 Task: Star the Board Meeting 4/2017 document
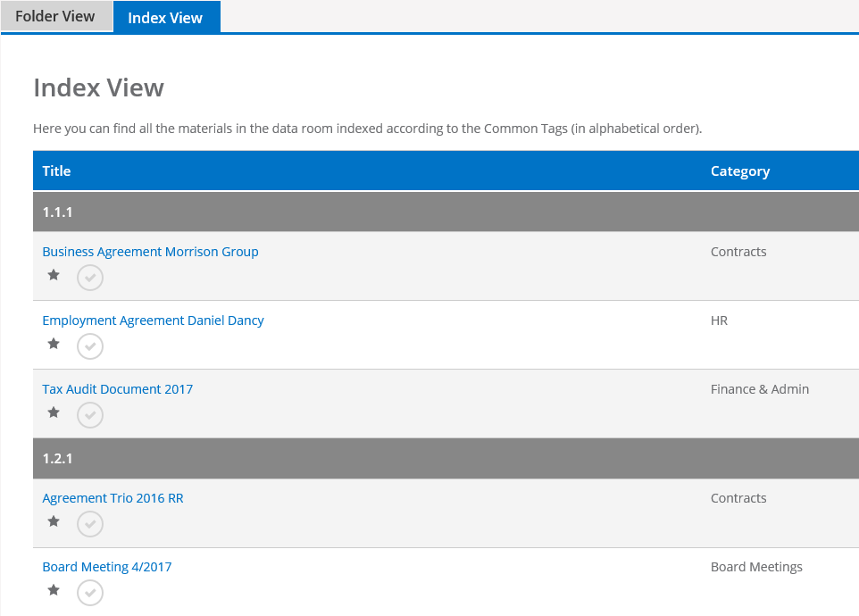point(53,589)
